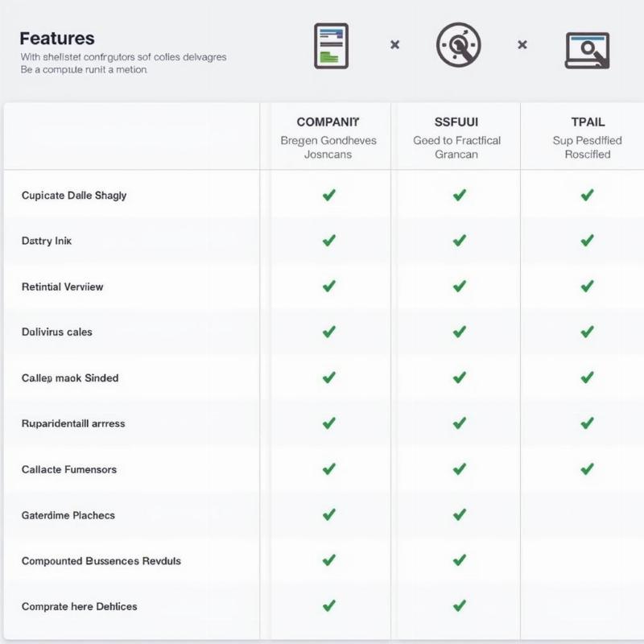The width and height of the screenshot is (644, 644).
Task: Click the circular target icon in header
Action: [x=458, y=45]
